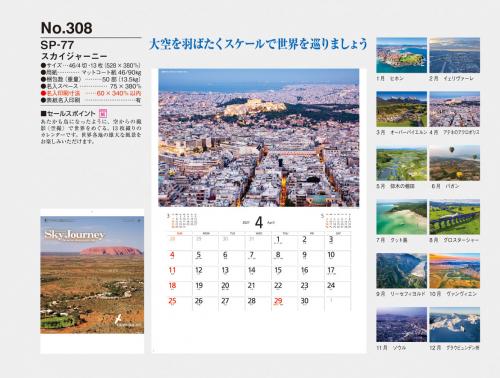
Task: Click the large Athens Acropolis calendar photo
Action: click(x=259, y=138)
